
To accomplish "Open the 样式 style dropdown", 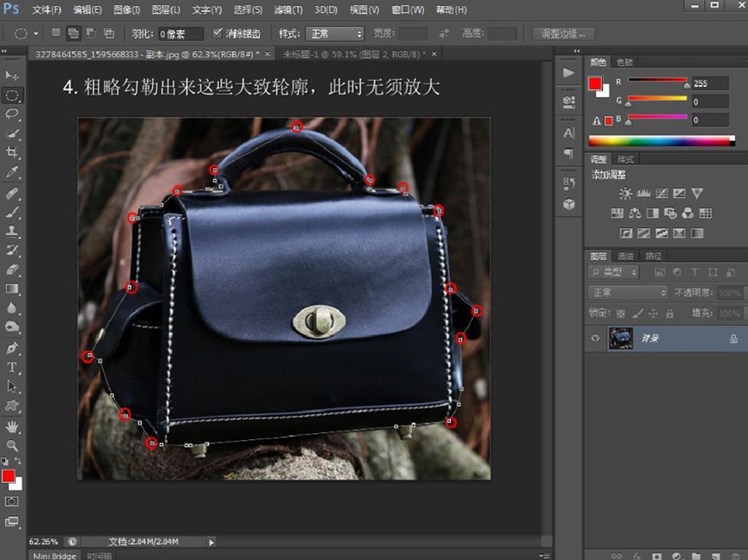I will tap(335, 34).
